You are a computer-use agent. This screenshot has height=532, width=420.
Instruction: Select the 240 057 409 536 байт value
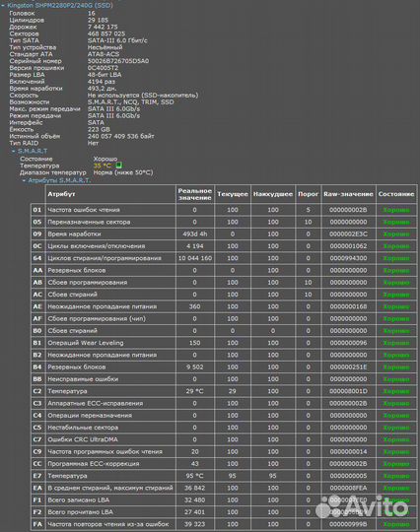[x=121, y=136]
